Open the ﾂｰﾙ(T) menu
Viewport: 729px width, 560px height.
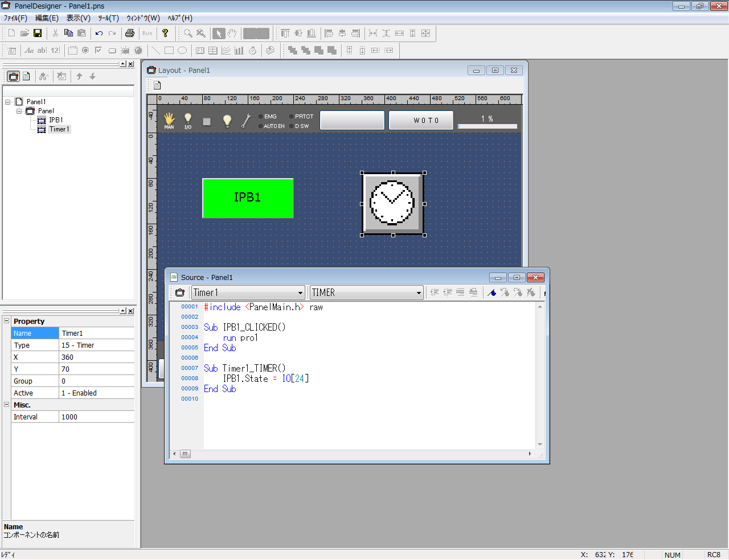coord(108,18)
